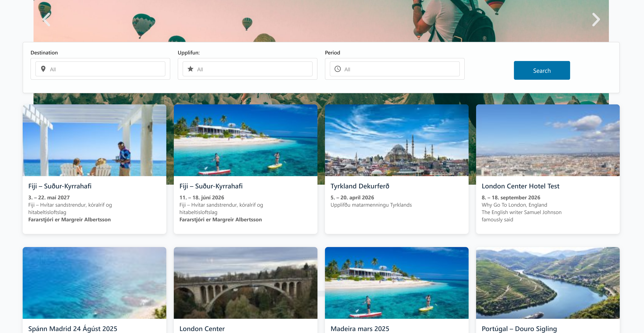Open the Destination dropdown
This screenshot has height=333, width=644.
(x=100, y=69)
